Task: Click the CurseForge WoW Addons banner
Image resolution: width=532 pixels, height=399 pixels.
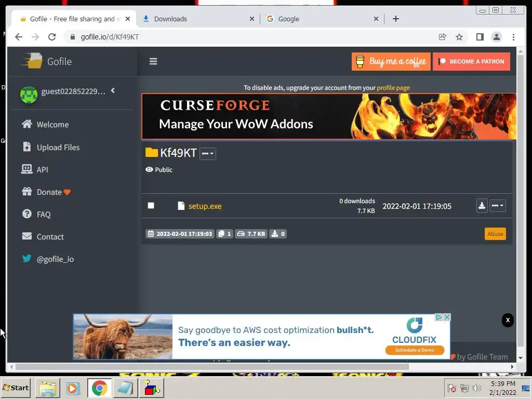Action: tap(329, 116)
